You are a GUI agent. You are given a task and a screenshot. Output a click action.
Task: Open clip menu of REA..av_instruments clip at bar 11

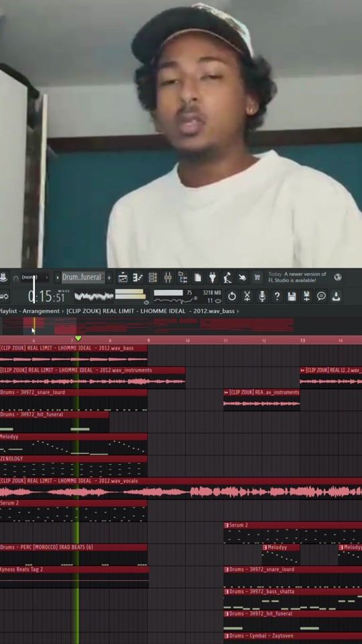tap(226, 392)
